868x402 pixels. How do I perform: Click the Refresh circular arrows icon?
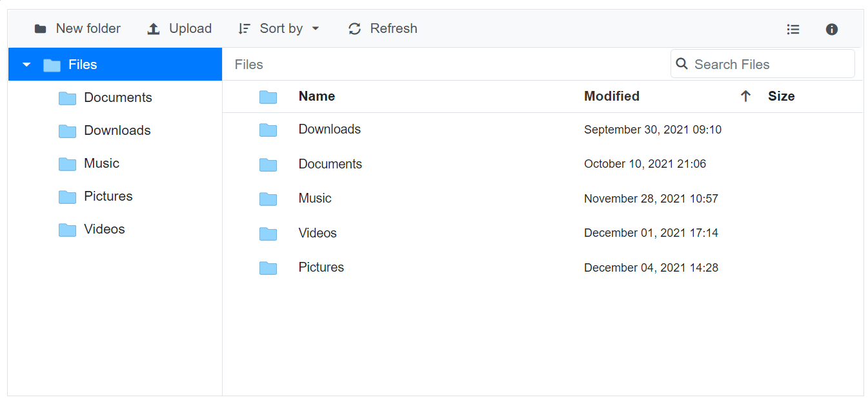point(354,29)
